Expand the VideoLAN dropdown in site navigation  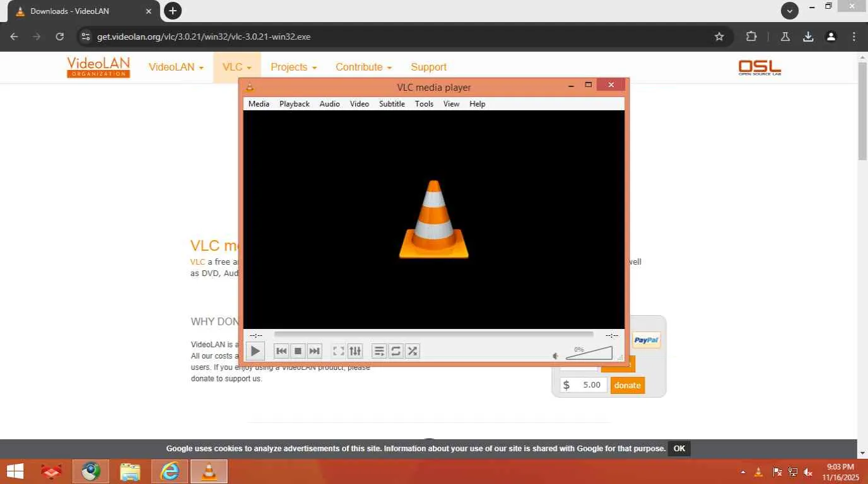point(176,67)
